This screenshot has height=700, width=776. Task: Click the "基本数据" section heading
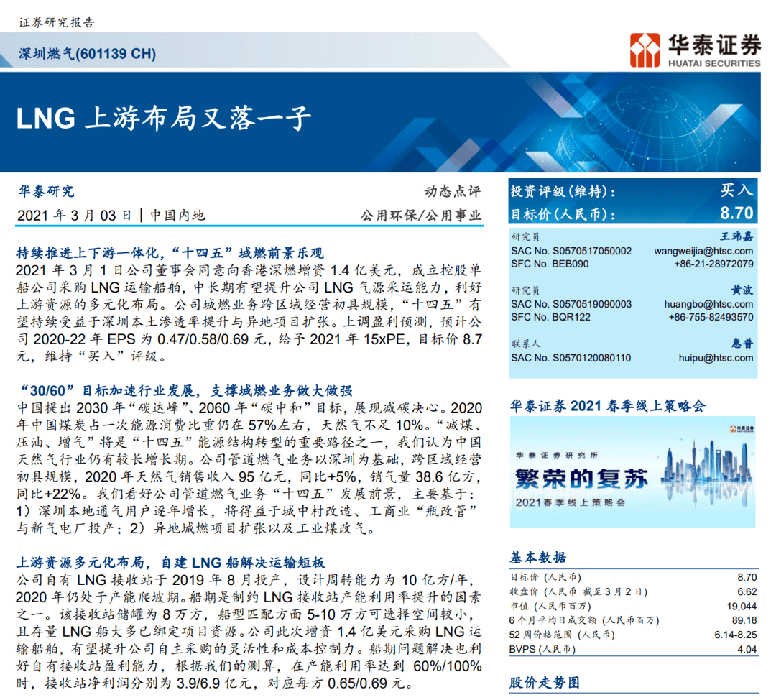pos(538,558)
